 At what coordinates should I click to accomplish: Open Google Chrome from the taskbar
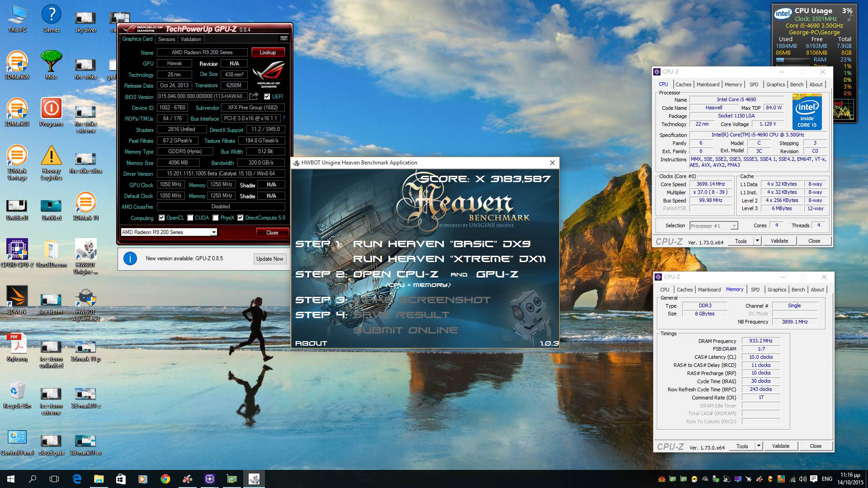[165, 479]
